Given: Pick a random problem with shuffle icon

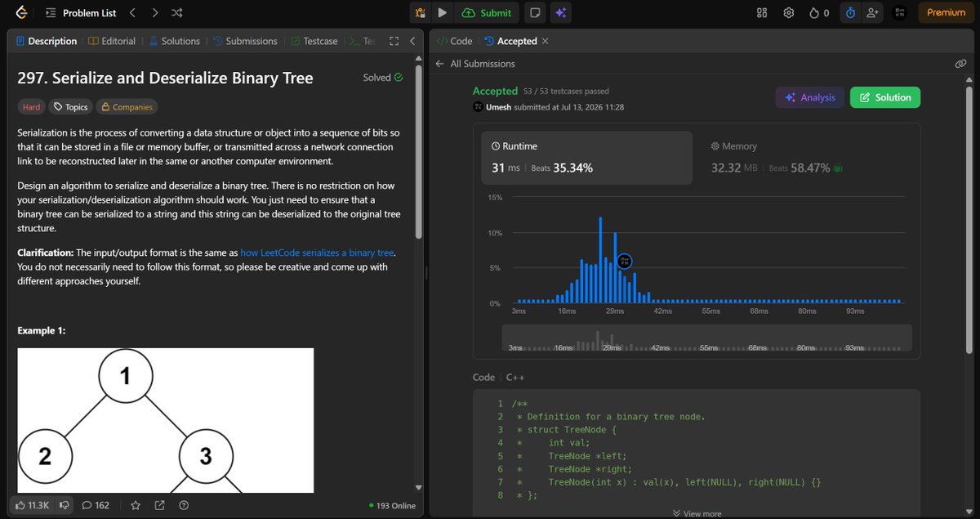Looking at the screenshot, I should [x=177, y=12].
